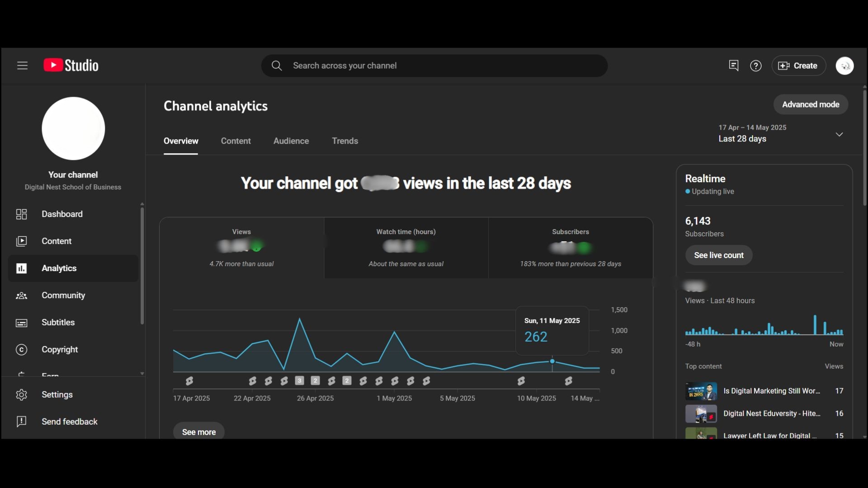The image size is (868, 488).
Task: Open the hamburger menu icon
Action: tap(22, 66)
